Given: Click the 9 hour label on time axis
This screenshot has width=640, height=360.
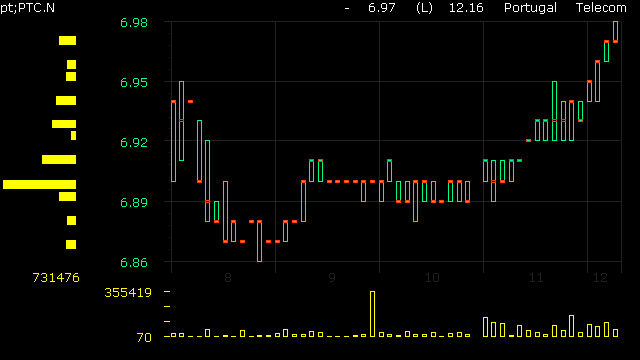Looking at the screenshot, I should click(x=332, y=278).
